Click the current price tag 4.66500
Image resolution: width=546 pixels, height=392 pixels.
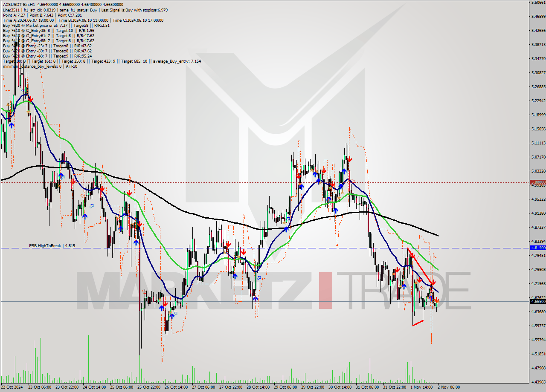point(537,301)
